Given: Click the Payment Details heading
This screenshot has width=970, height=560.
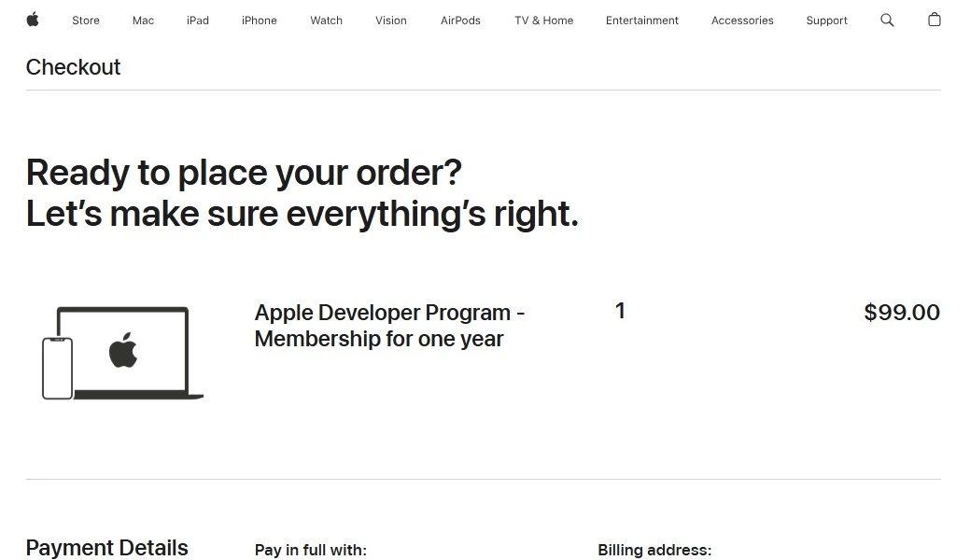Looking at the screenshot, I should point(107,548).
